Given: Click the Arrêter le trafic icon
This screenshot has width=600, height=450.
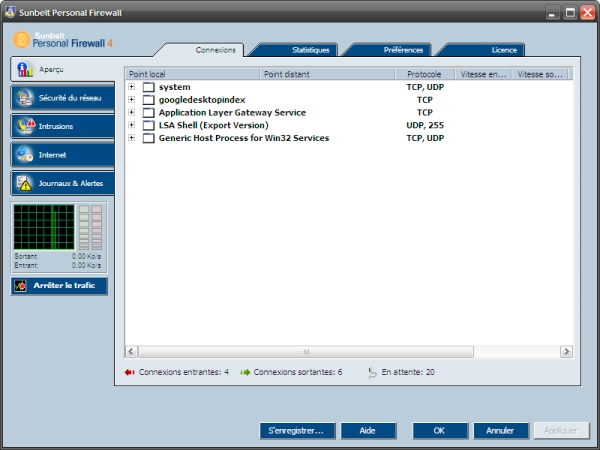Looking at the screenshot, I should coord(21,286).
